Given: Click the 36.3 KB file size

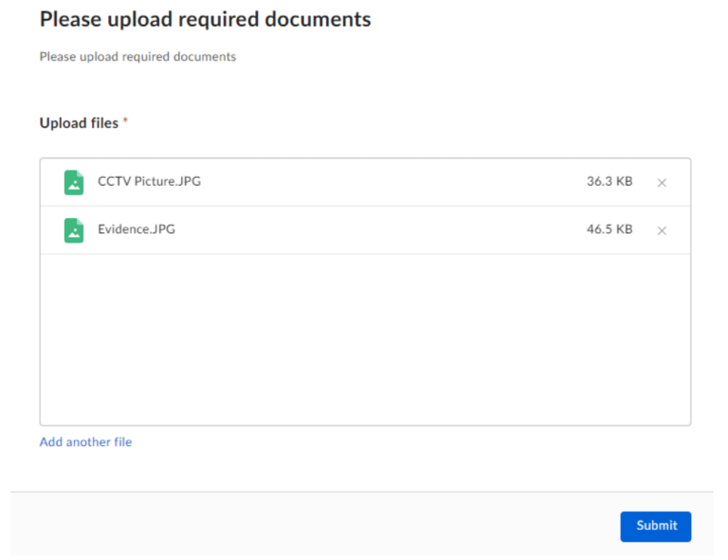Looking at the screenshot, I should click(609, 182).
